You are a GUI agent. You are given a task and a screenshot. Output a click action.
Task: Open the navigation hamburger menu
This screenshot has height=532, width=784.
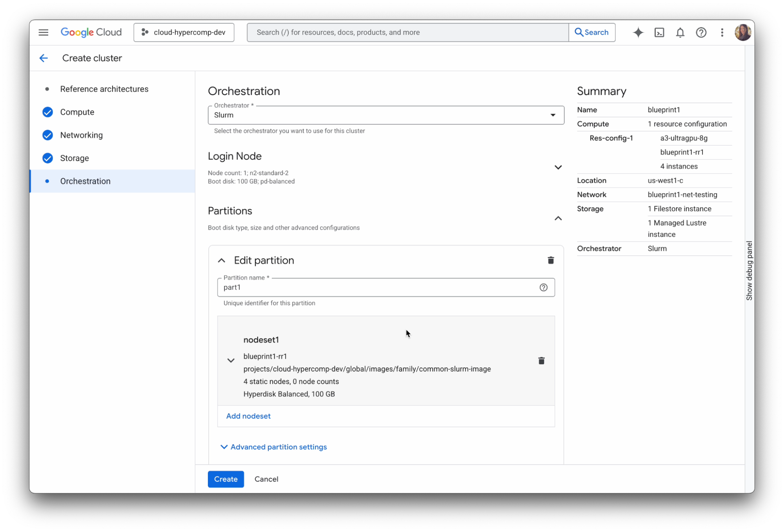click(44, 32)
